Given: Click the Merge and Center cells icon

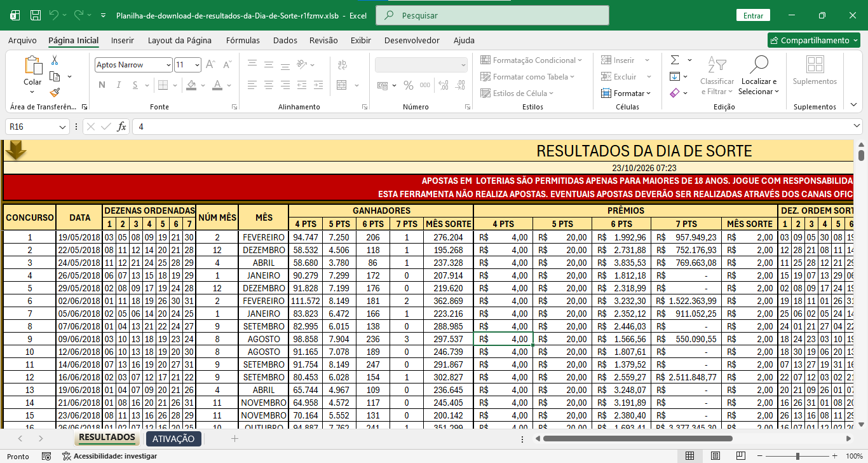Looking at the screenshot, I should (x=342, y=85).
